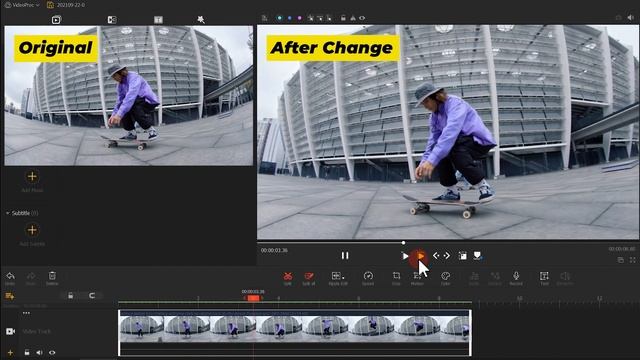Hide the Video Track with eye icon

coord(52,352)
